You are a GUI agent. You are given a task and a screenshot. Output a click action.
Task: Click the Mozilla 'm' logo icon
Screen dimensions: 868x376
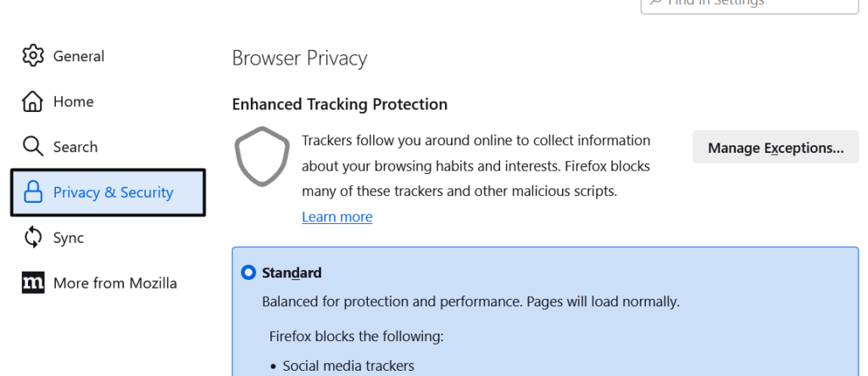(32, 283)
